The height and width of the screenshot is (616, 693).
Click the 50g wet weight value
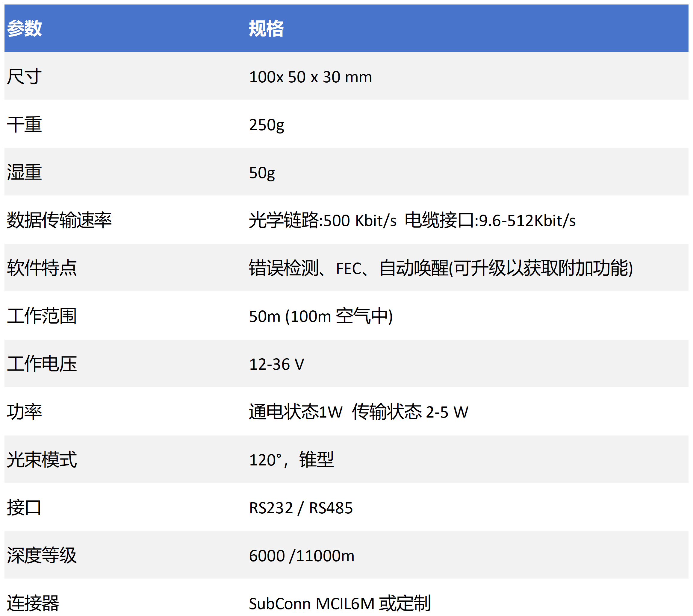262,173
